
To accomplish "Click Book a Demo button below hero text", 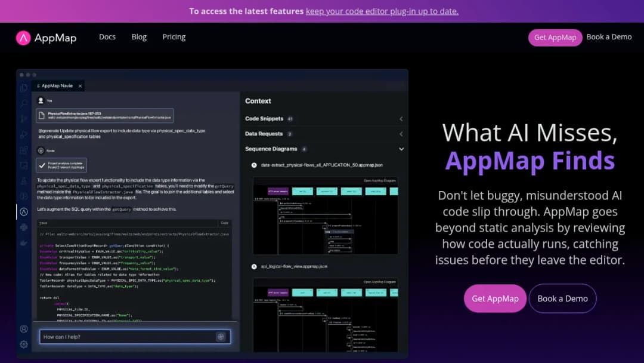I will point(562,299).
